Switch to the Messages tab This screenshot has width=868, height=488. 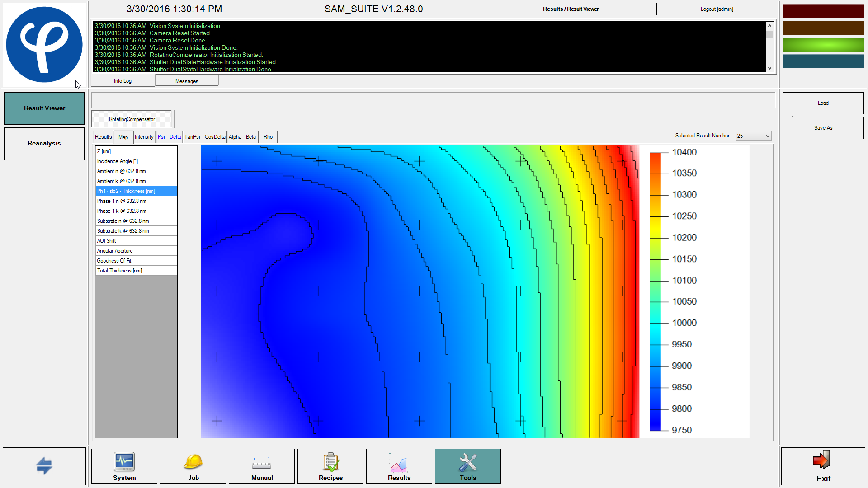point(187,81)
